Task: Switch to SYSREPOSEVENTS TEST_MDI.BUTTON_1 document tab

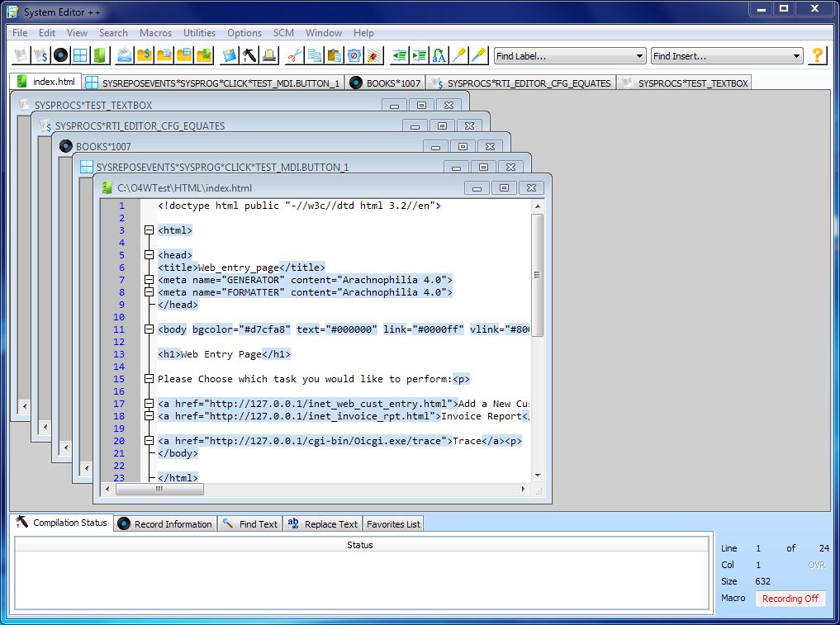Action: click(212, 83)
